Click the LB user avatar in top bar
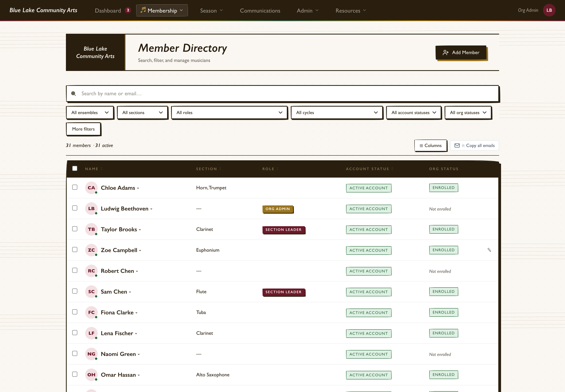Viewport: 565px width, 392px height. pyautogui.click(x=549, y=10)
